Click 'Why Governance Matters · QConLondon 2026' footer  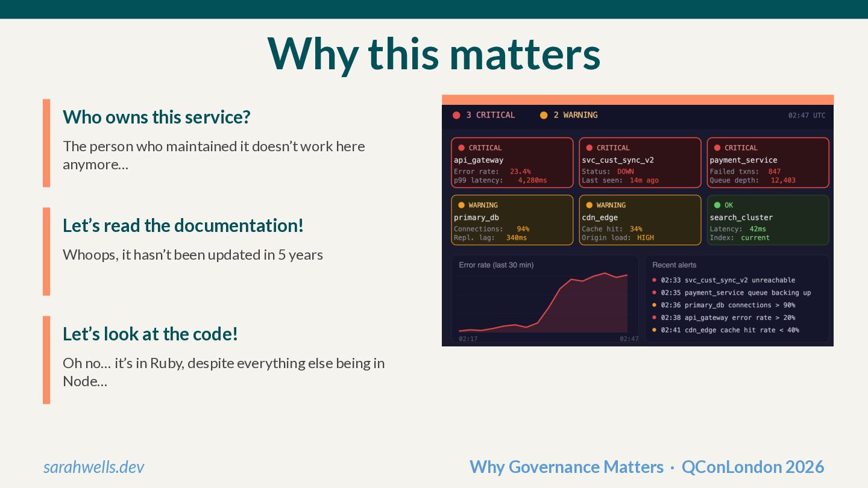coord(647,467)
